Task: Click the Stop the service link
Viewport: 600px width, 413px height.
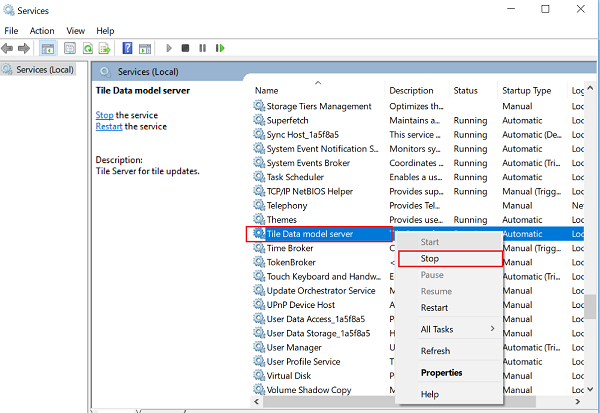Action: tap(104, 115)
